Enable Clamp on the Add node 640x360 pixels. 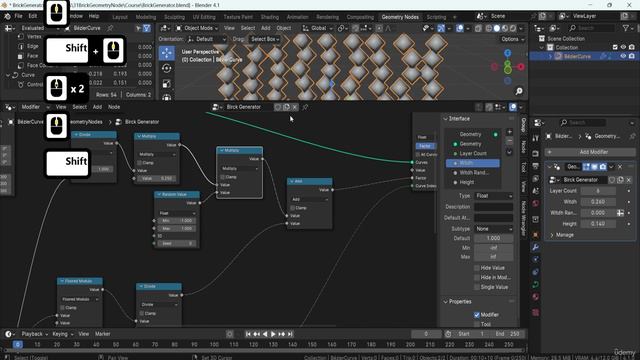293,208
